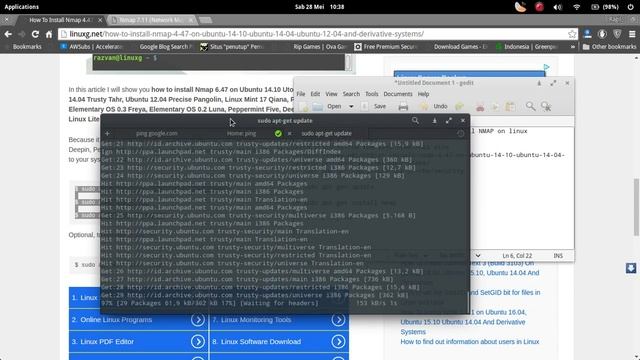The image size is (640, 360).
Task: Switch to the 'Nmap 7.11' Chrome tab
Action: click(x=152, y=20)
